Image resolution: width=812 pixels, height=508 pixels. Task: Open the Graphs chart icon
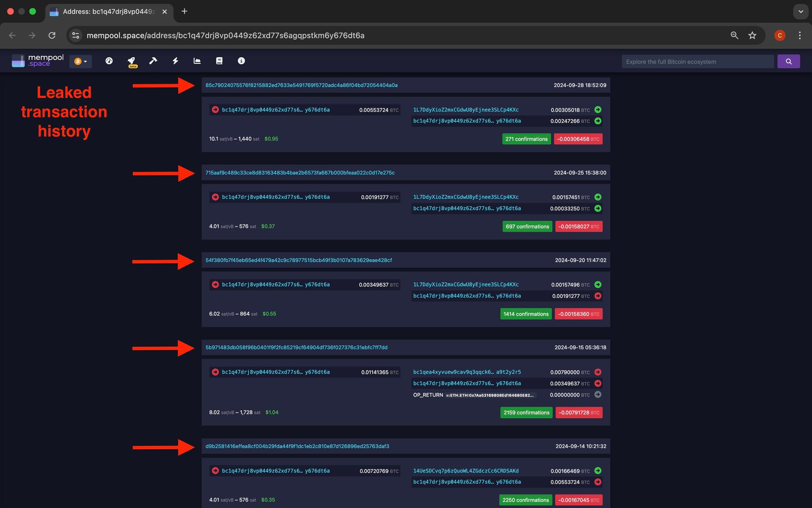[197, 61]
